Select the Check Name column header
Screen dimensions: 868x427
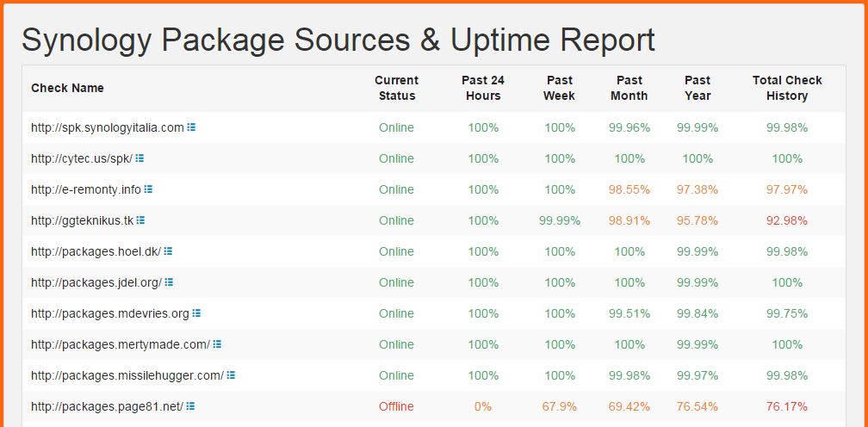tap(67, 88)
